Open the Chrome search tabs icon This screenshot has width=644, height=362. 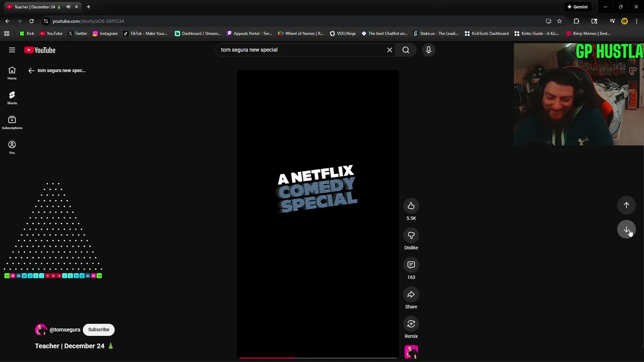(x=594, y=21)
